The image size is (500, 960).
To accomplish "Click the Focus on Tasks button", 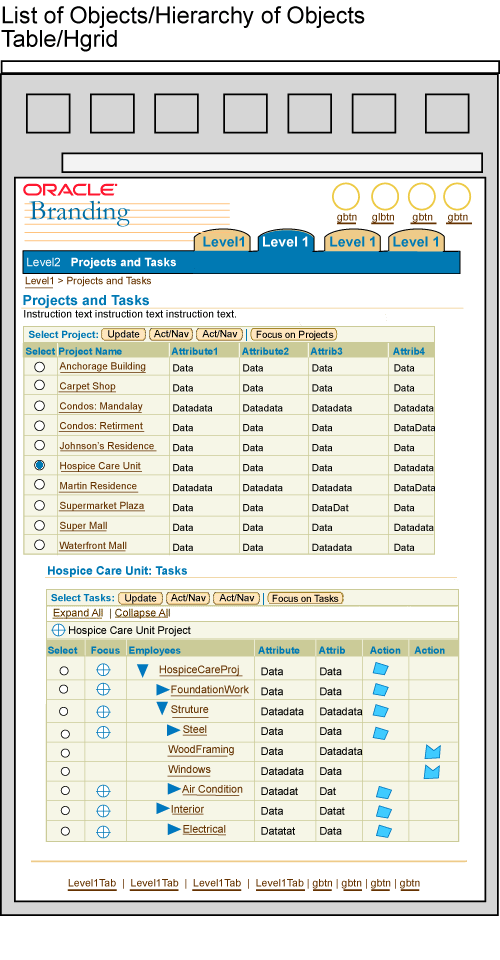I will pyautogui.click(x=305, y=598).
